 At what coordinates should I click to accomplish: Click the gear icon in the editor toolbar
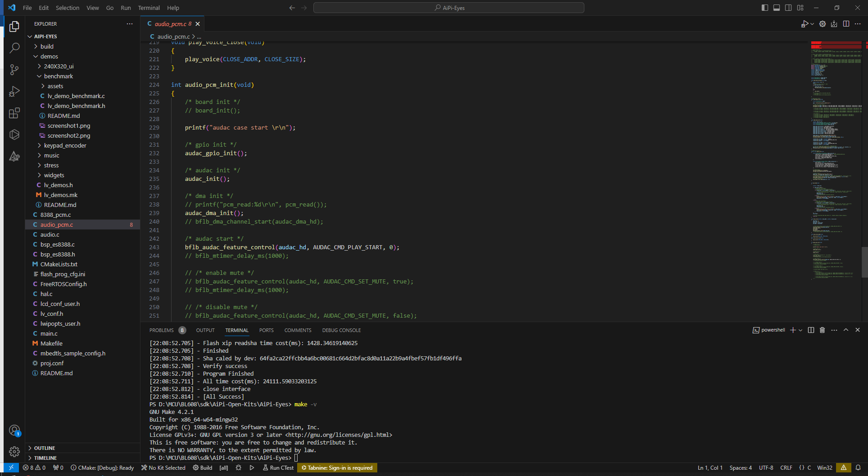823,24
